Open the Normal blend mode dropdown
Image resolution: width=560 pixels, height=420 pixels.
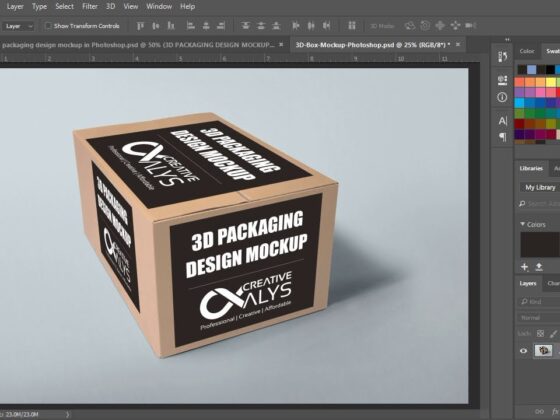[x=539, y=318]
